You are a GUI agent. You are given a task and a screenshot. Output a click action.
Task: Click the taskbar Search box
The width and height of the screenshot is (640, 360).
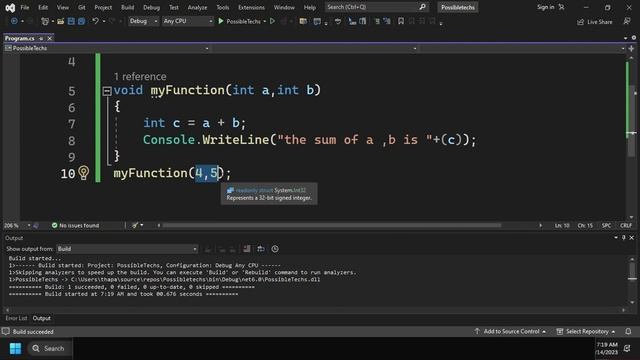(x=49, y=348)
